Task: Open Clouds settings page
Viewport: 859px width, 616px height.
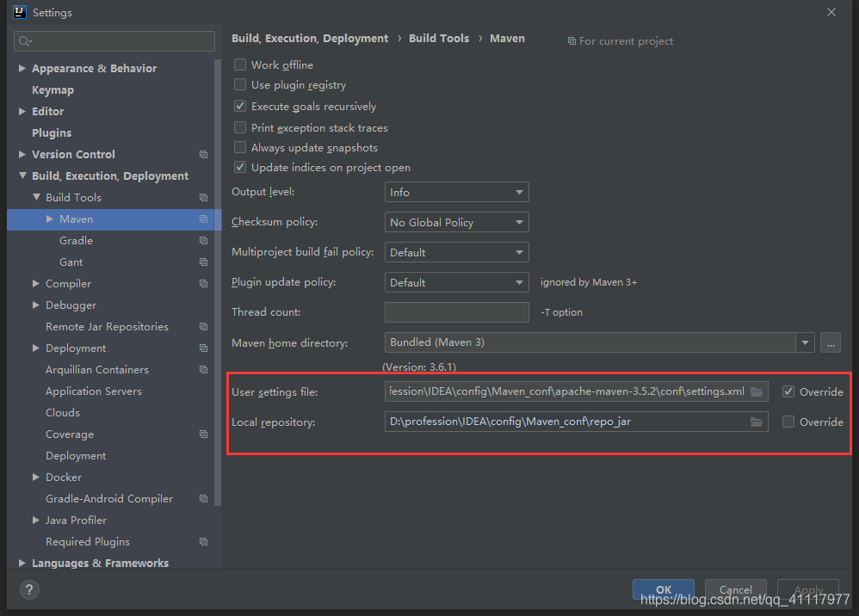Action: 63,413
